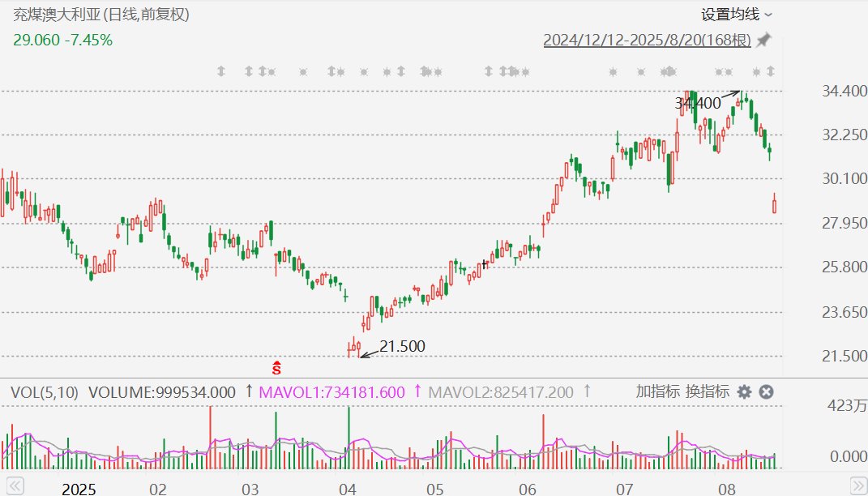Click the first event marker above chart
This screenshot has height=496, width=868.
[220, 71]
